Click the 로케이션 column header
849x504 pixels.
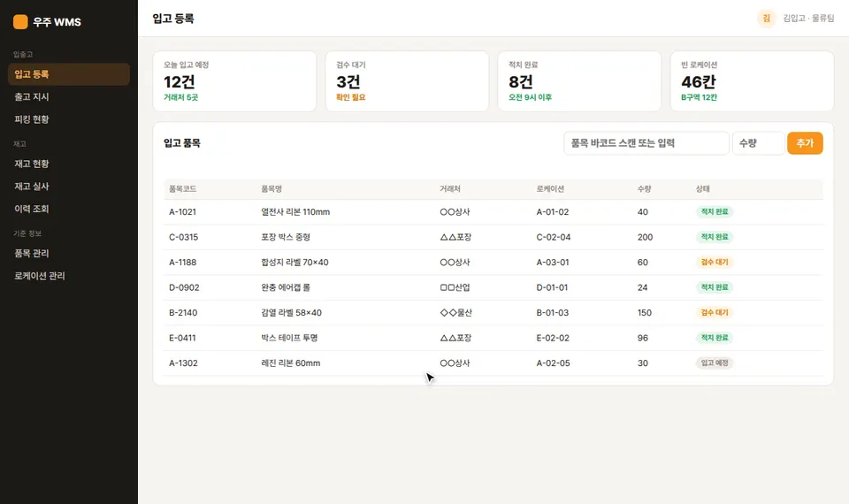(550, 189)
